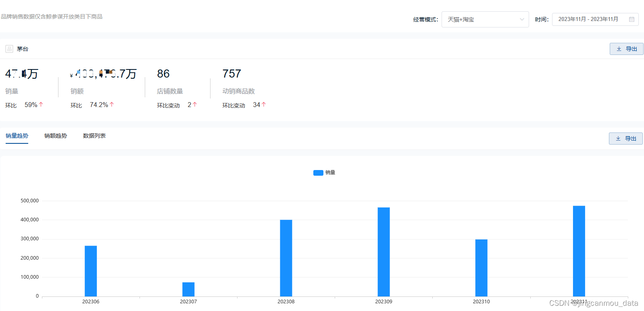This screenshot has width=644, height=311.
Task: Click the 店铺数量 value 86
Action: point(163,74)
